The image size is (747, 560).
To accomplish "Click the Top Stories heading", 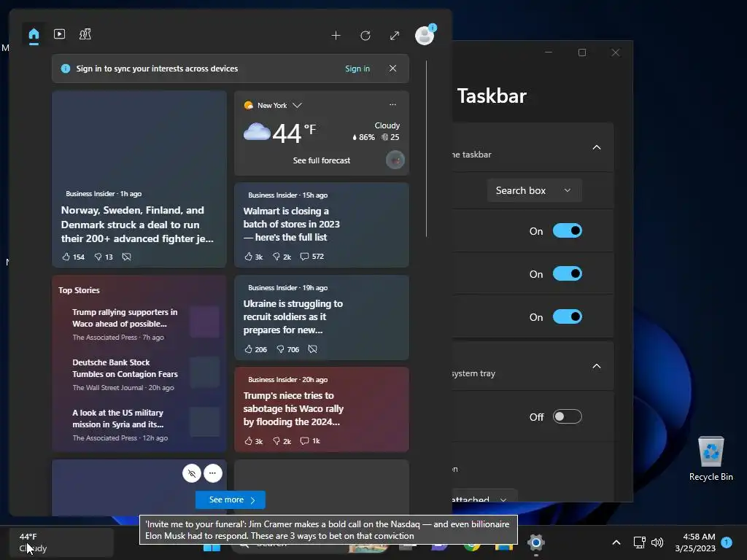I will pyautogui.click(x=79, y=290).
